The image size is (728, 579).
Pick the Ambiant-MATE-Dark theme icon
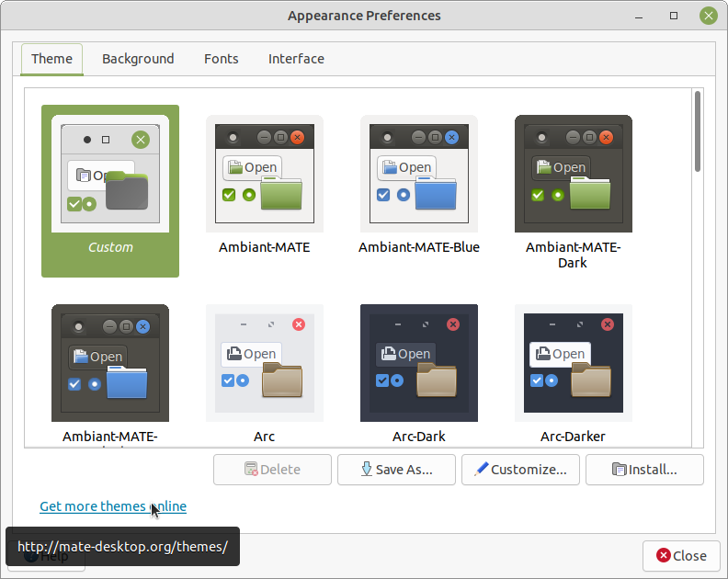tap(574, 174)
